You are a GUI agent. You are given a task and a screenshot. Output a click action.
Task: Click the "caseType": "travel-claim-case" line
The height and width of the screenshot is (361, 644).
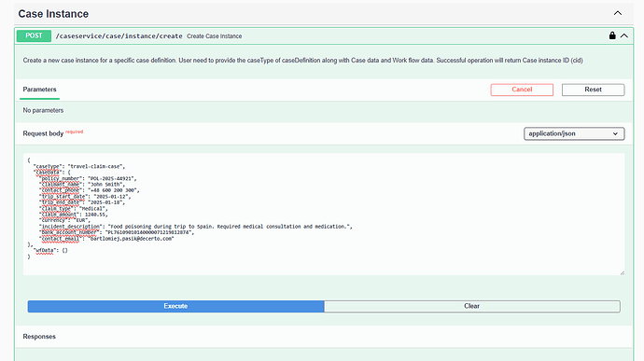pos(79,166)
